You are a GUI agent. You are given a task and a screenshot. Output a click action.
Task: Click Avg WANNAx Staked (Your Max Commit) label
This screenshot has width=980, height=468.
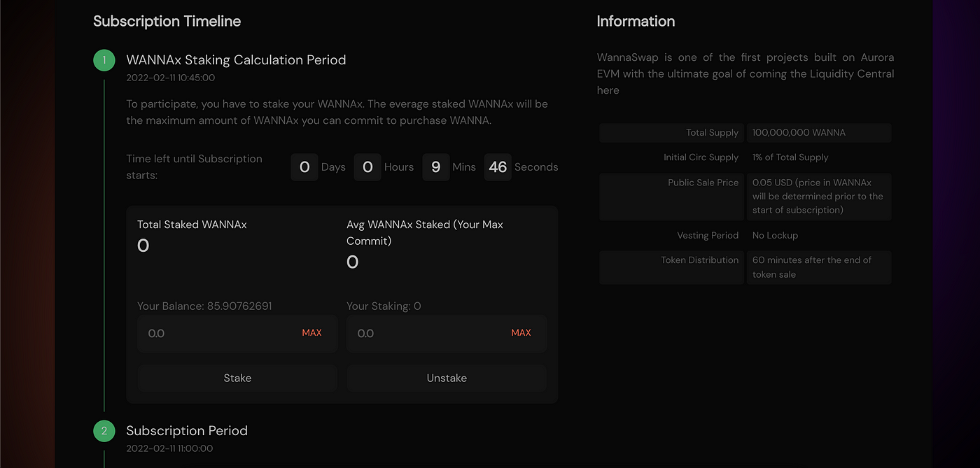[x=425, y=233]
